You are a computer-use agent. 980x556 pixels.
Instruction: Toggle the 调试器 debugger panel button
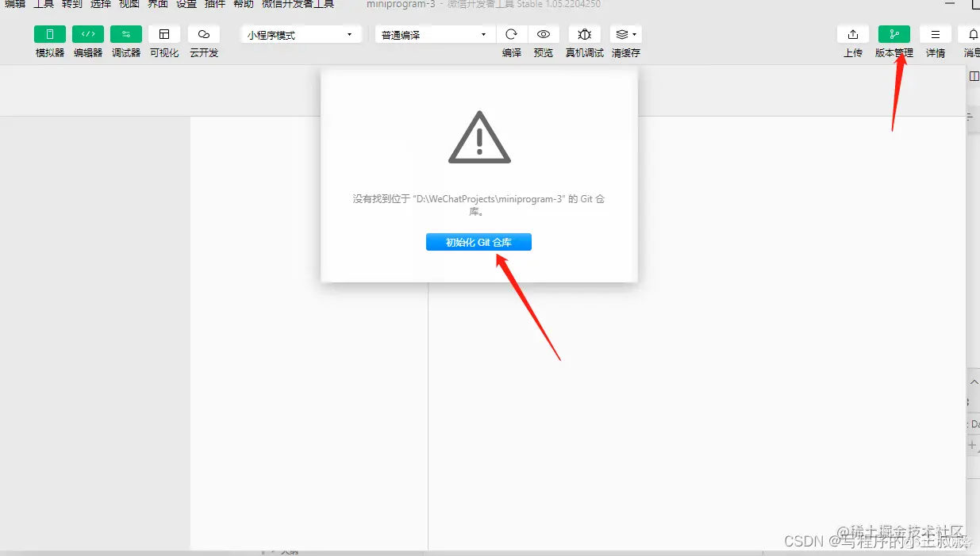[126, 34]
